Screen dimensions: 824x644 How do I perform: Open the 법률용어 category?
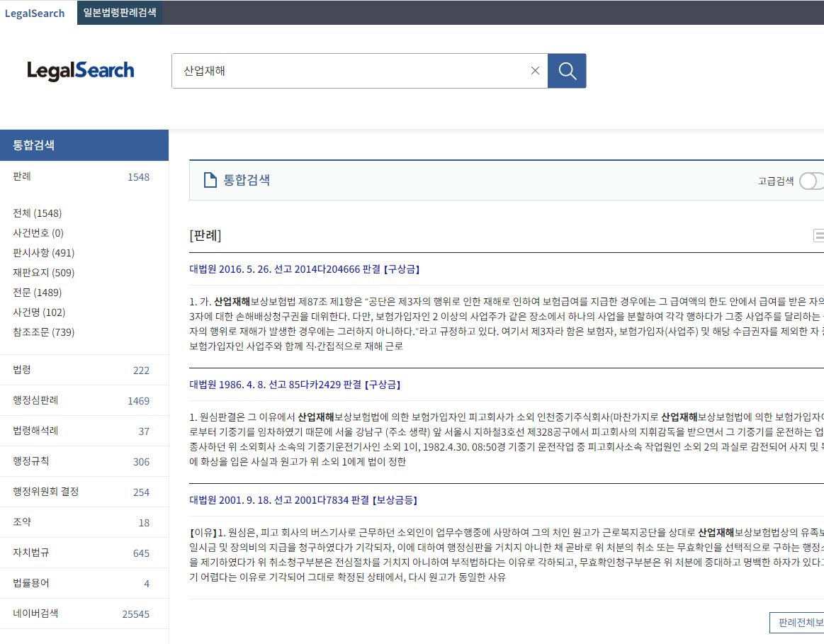click(84, 583)
